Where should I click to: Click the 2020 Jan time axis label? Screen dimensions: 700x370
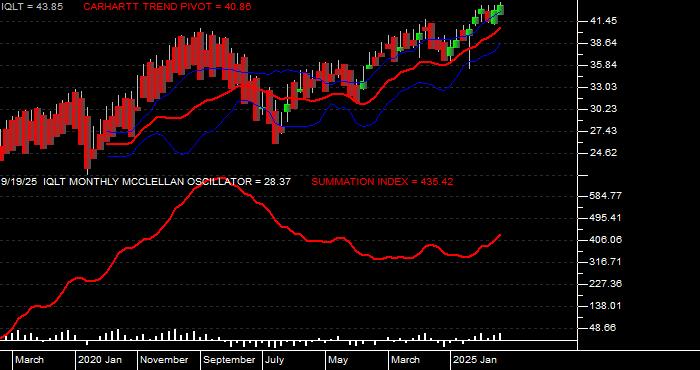click(x=100, y=360)
